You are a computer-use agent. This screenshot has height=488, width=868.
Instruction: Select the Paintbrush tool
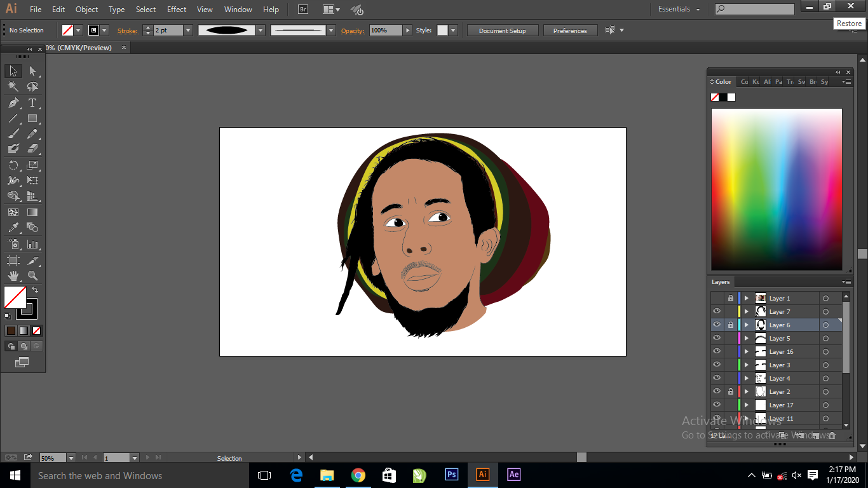13,134
